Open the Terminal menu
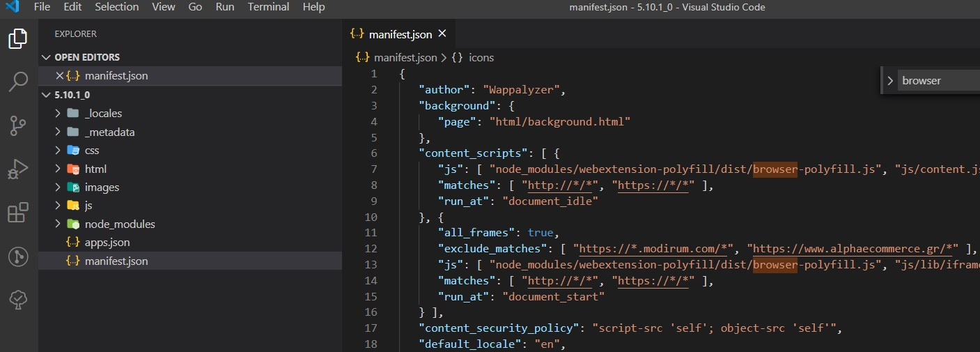The width and height of the screenshot is (980, 352). [269, 7]
